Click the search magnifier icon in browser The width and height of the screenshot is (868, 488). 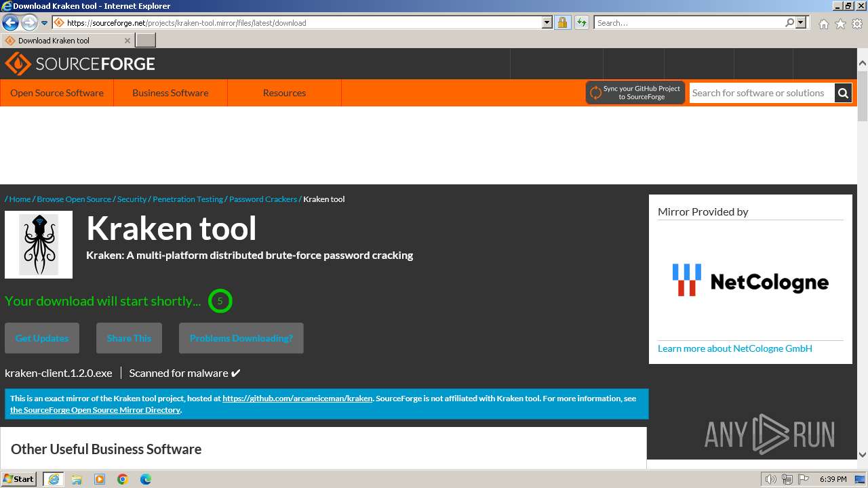pyautogui.click(x=789, y=22)
